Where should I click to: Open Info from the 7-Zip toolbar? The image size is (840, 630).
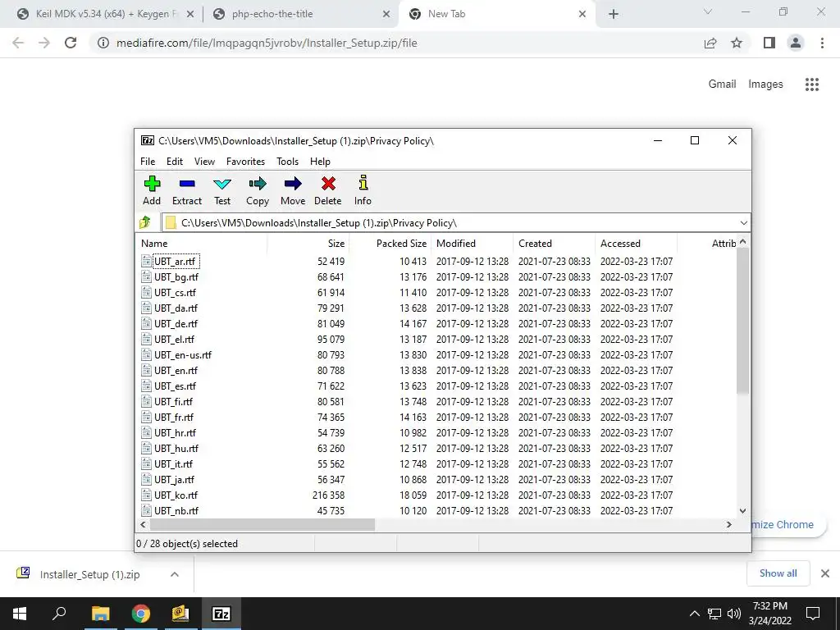(x=363, y=183)
